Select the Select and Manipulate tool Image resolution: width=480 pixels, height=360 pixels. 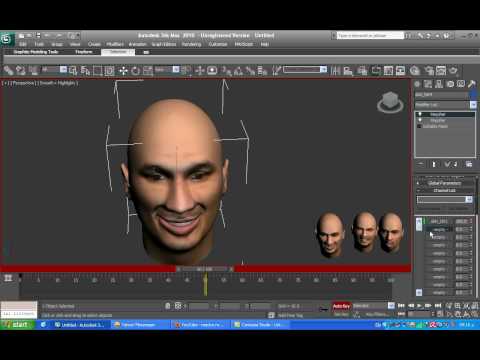(200, 70)
